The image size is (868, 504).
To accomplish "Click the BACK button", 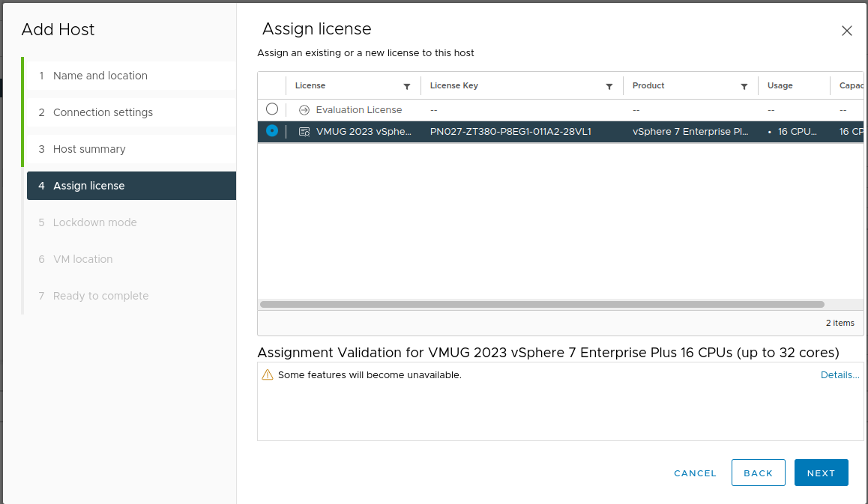I will click(758, 473).
